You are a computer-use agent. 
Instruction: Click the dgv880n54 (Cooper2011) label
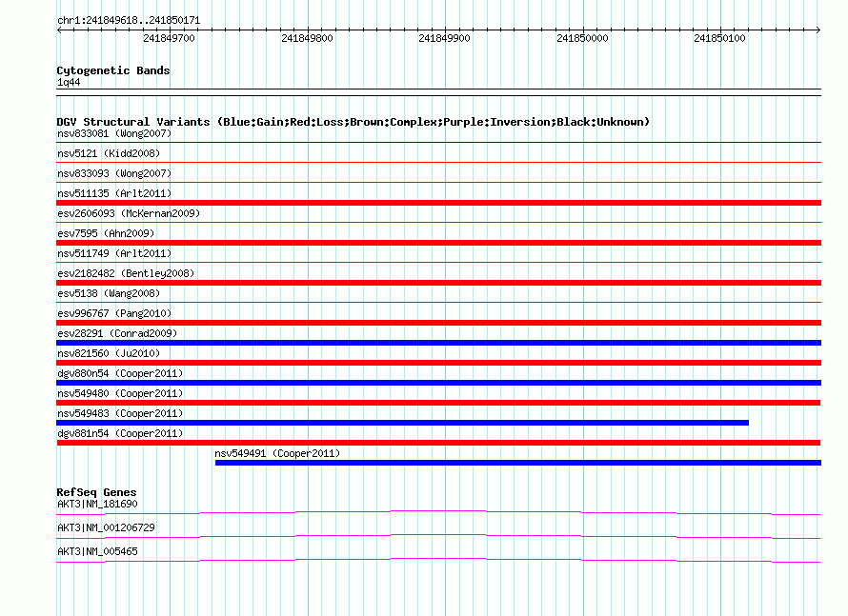tap(120, 373)
